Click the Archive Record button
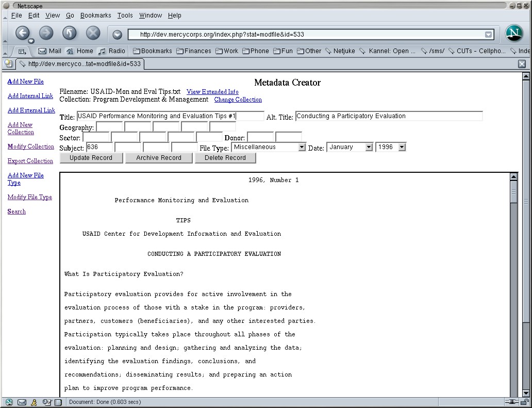This screenshot has width=532, height=408. 159,158
